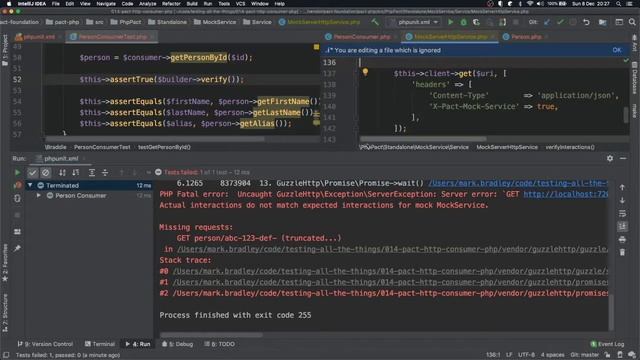Screen dimensions: 640x360
Task: Open macOS Spotlight search in the menu bar
Action: point(619,4)
